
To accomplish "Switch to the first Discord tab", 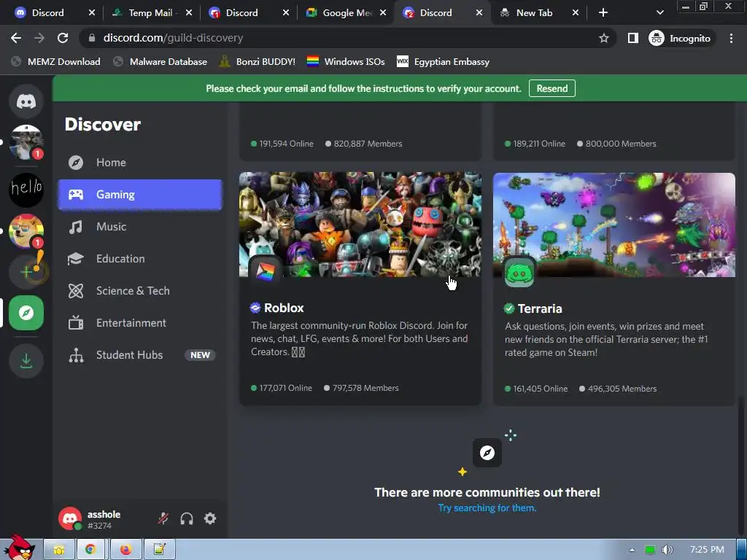I will (x=53, y=13).
